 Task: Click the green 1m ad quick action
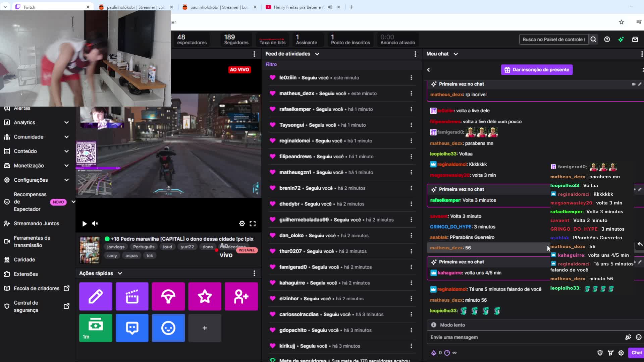click(96, 328)
